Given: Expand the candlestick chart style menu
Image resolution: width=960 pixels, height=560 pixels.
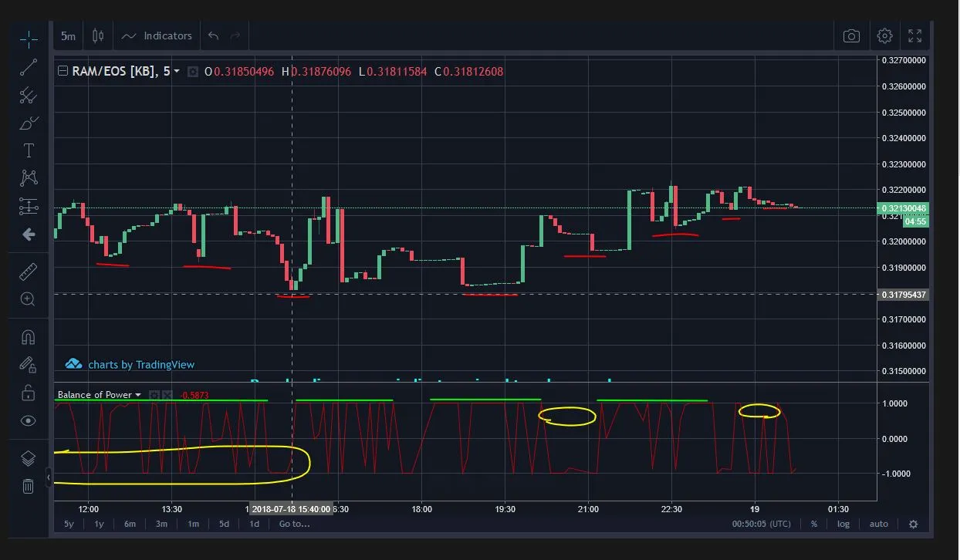Looking at the screenshot, I should click(x=97, y=35).
